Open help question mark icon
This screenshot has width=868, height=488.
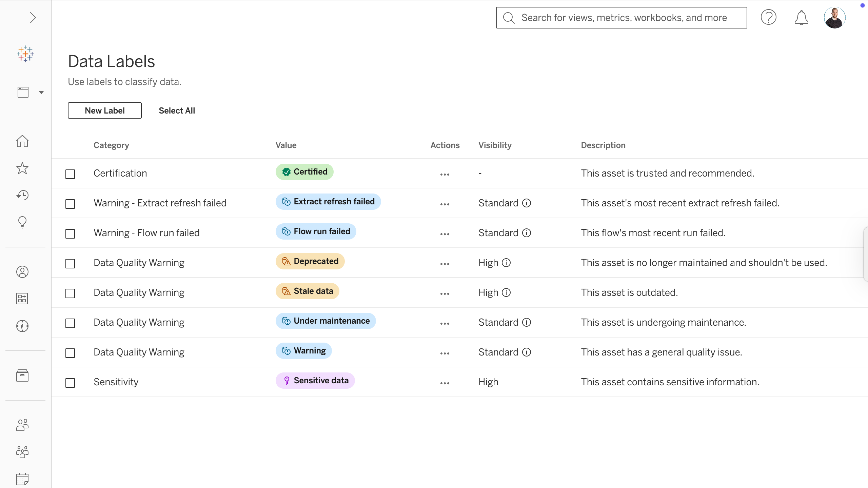click(x=768, y=18)
